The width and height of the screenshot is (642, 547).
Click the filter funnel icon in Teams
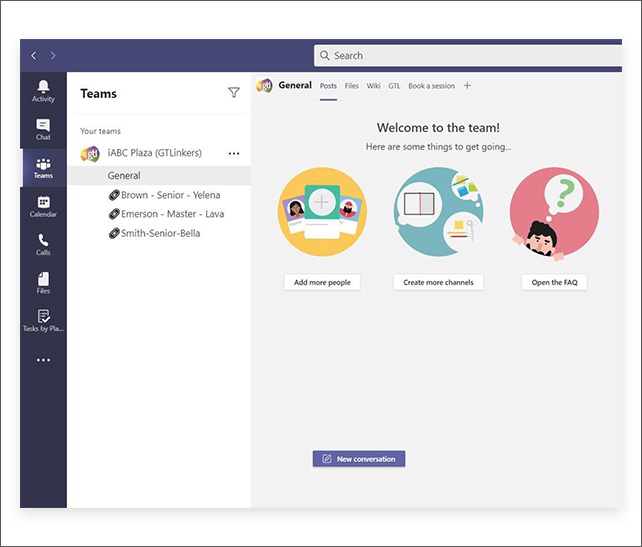click(x=234, y=93)
